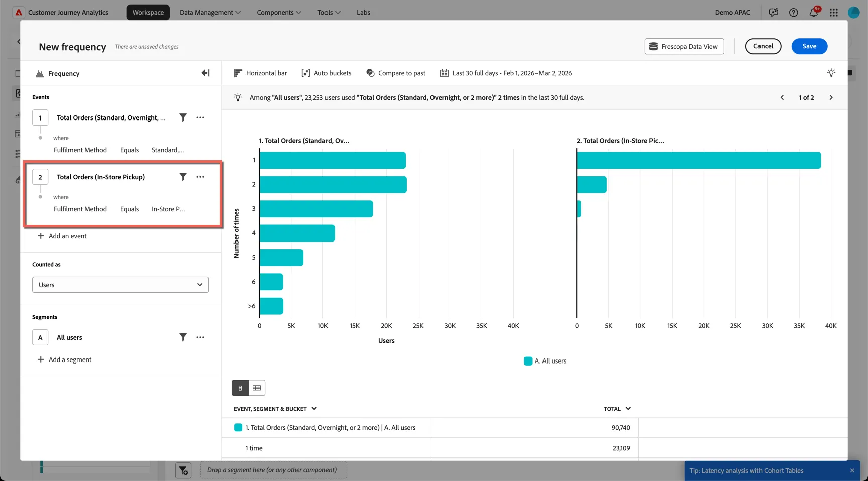Click Add an event

[x=62, y=236]
